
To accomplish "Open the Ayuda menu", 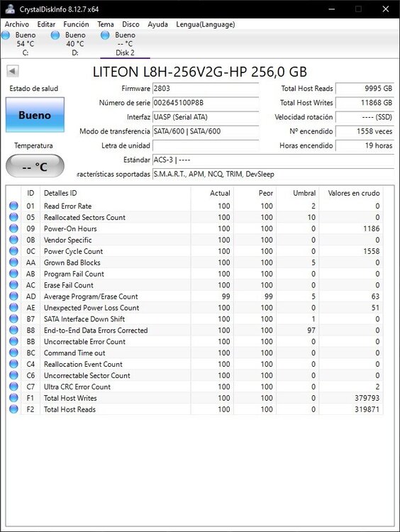I will (157, 24).
